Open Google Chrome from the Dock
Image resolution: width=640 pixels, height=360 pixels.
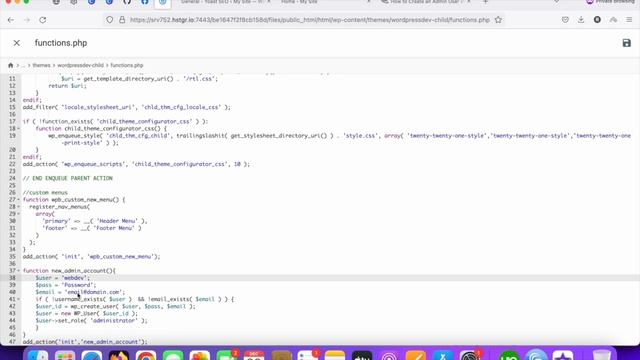pyautogui.click(x=146, y=356)
